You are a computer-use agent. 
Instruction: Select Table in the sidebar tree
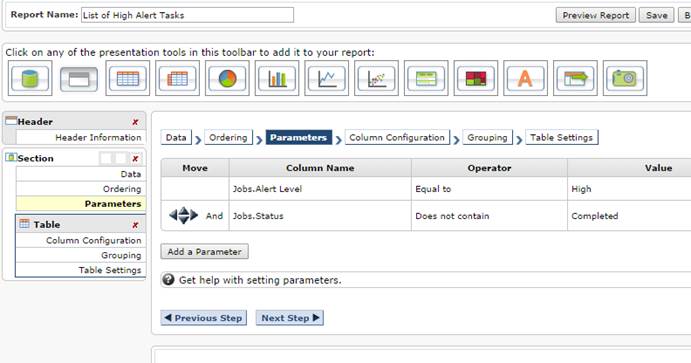tap(47, 225)
